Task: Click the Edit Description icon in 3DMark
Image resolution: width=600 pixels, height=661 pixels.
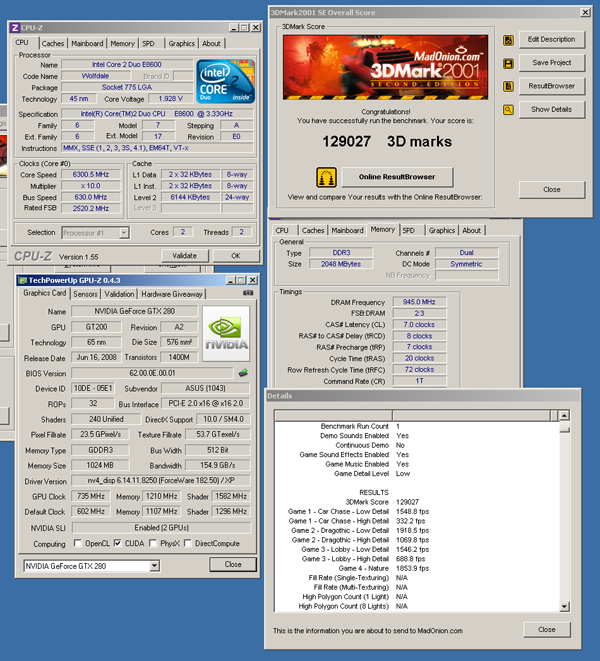Action: 508,40
